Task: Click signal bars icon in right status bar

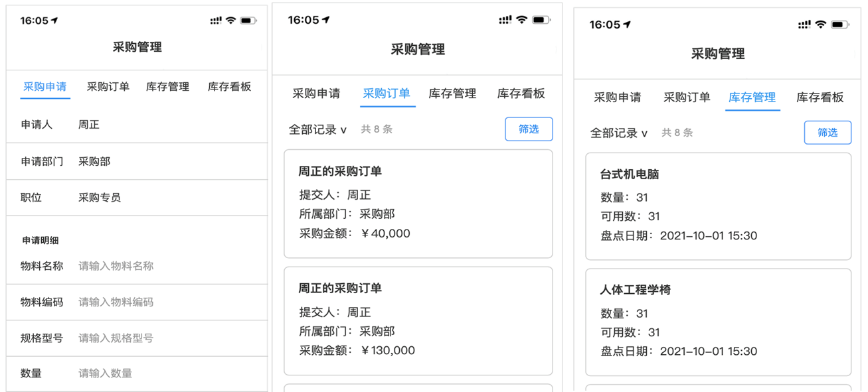Action: tap(804, 25)
